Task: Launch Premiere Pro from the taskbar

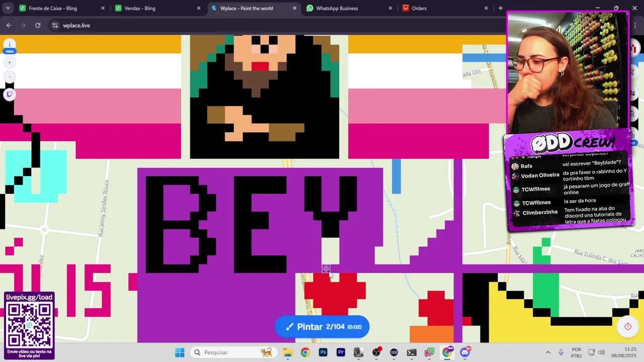Action: pyautogui.click(x=341, y=352)
